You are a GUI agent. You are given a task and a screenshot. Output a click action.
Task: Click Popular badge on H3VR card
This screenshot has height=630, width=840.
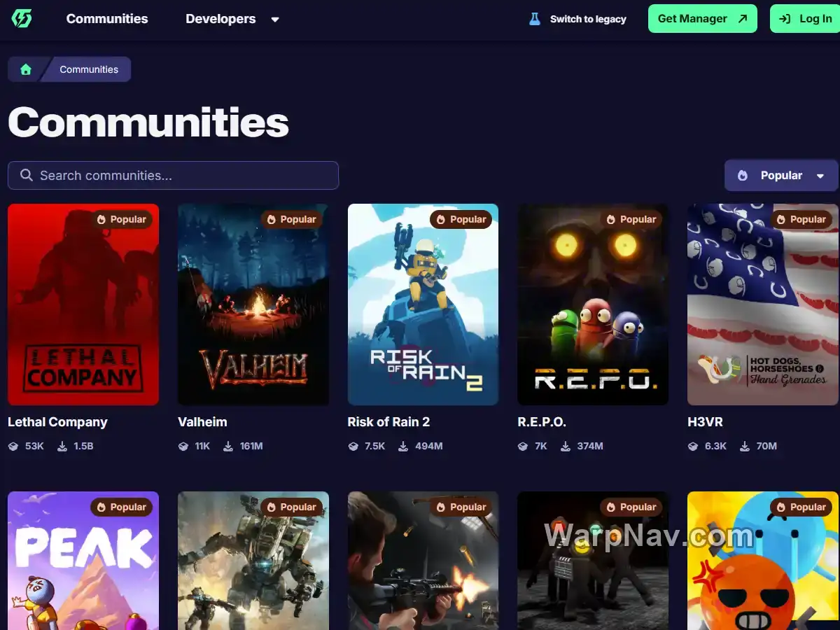[801, 219]
